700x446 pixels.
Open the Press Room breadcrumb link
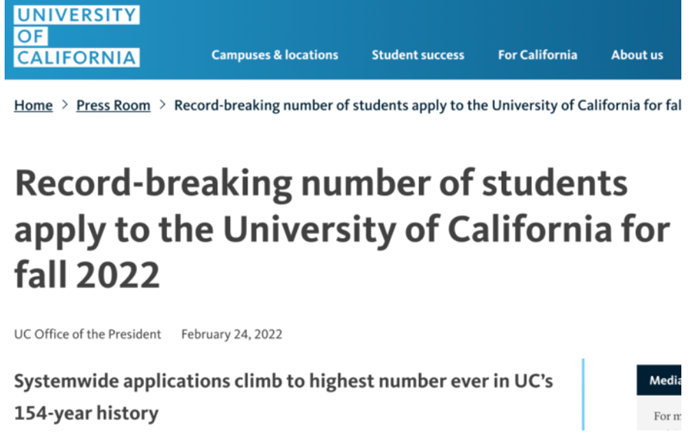113,105
